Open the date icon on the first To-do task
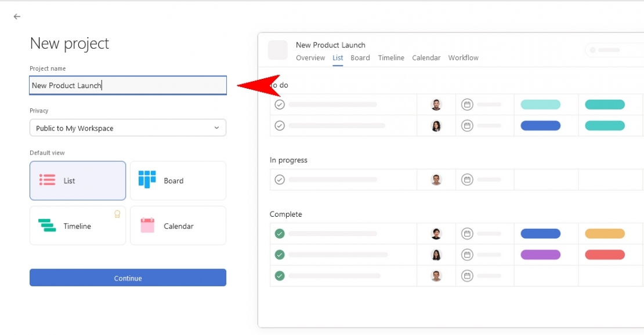The height and width of the screenshot is (335, 644). click(x=467, y=104)
